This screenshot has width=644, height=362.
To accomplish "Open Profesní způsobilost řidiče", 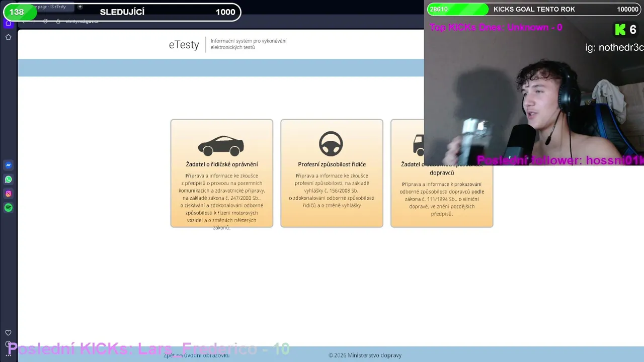I will 332,173.
